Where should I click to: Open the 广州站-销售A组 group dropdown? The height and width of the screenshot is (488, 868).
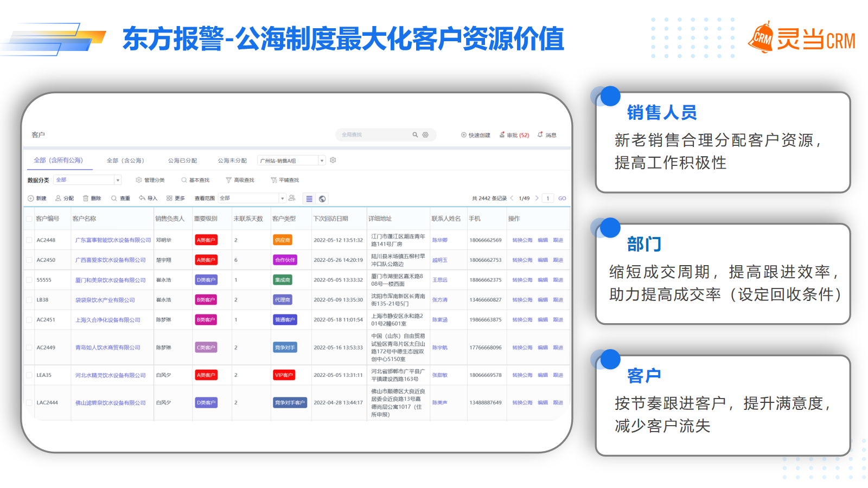pos(322,160)
